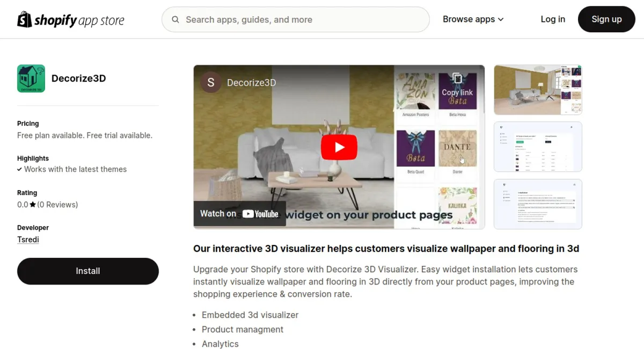Expand the Browse apps dropdown
The width and height of the screenshot is (644, 349).
[473, 19]
